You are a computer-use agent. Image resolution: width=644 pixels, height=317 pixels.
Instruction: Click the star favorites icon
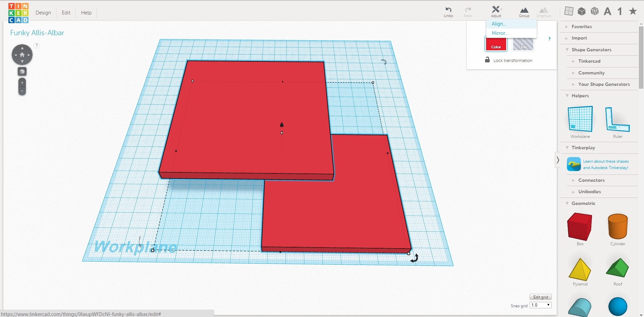(x=633, y=11)
